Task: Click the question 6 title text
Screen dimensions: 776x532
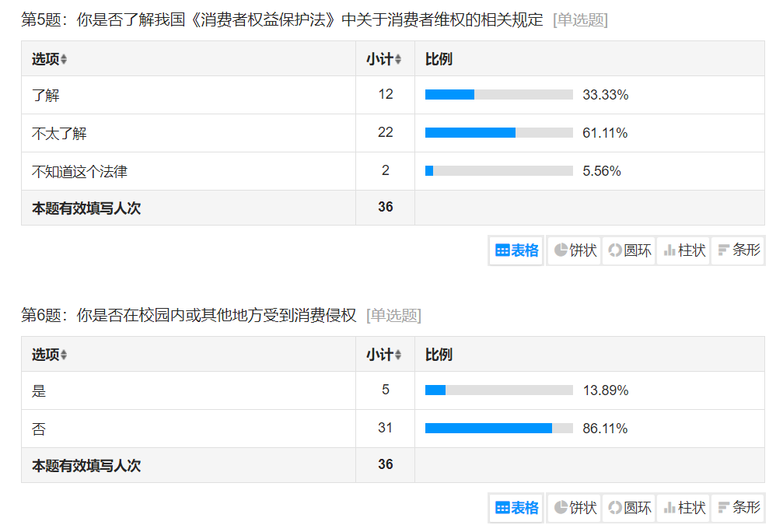Action: tap(188, 316)
